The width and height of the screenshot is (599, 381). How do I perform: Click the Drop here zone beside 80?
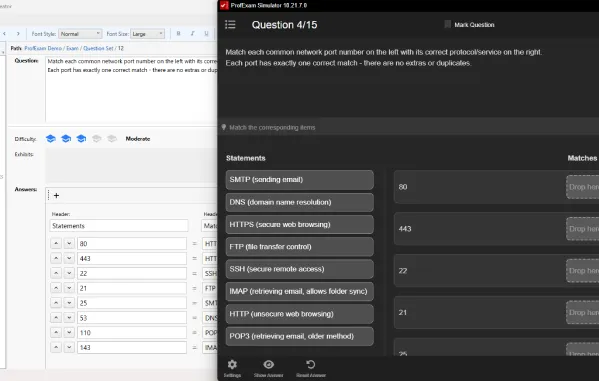[x=583, y=187]
